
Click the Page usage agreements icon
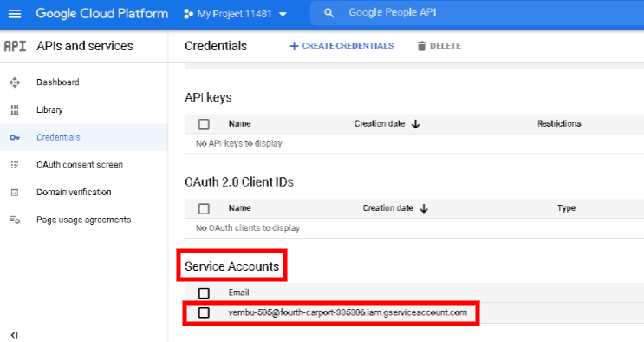click(x=15, y=220)
